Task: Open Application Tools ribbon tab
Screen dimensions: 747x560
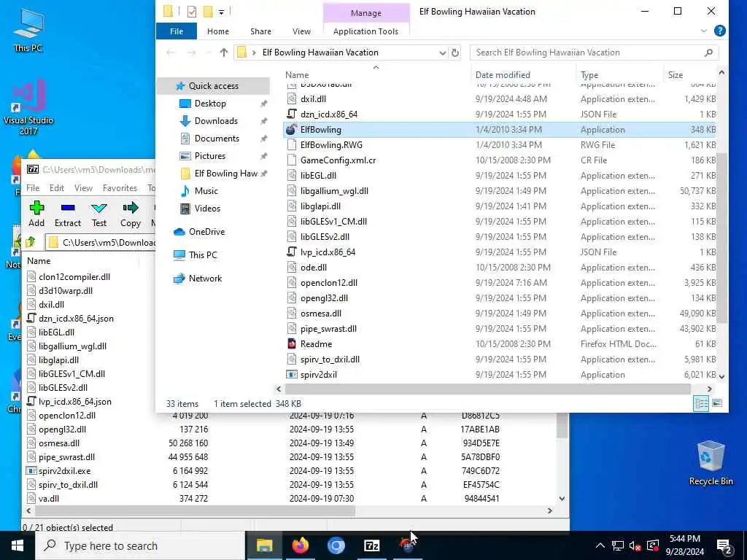Action: [x=365, y=31]
